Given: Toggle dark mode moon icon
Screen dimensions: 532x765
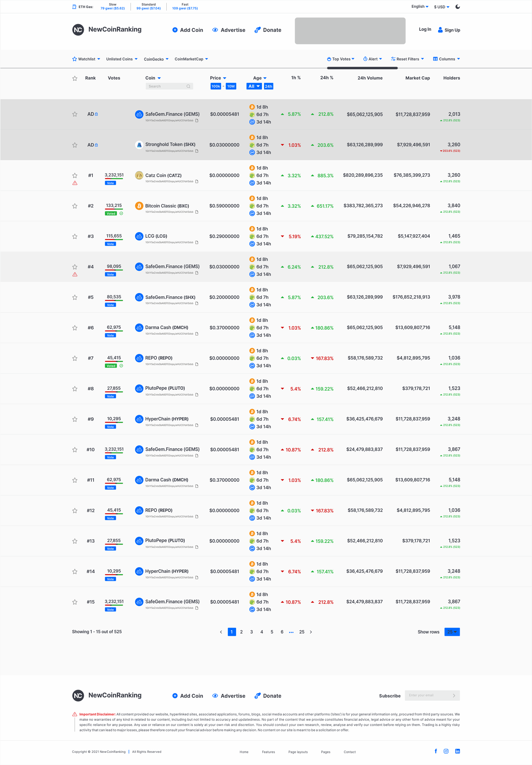Looking at the screenshot, I should 458,7.
